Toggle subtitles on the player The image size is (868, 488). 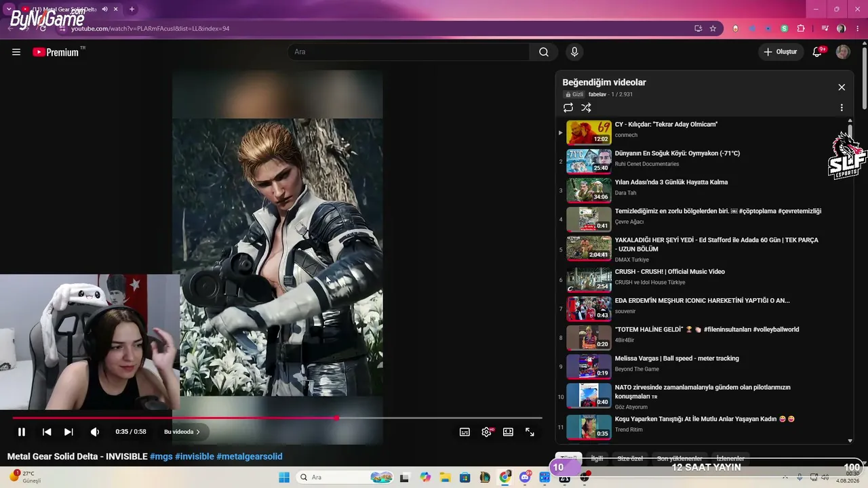pos(465,432)
